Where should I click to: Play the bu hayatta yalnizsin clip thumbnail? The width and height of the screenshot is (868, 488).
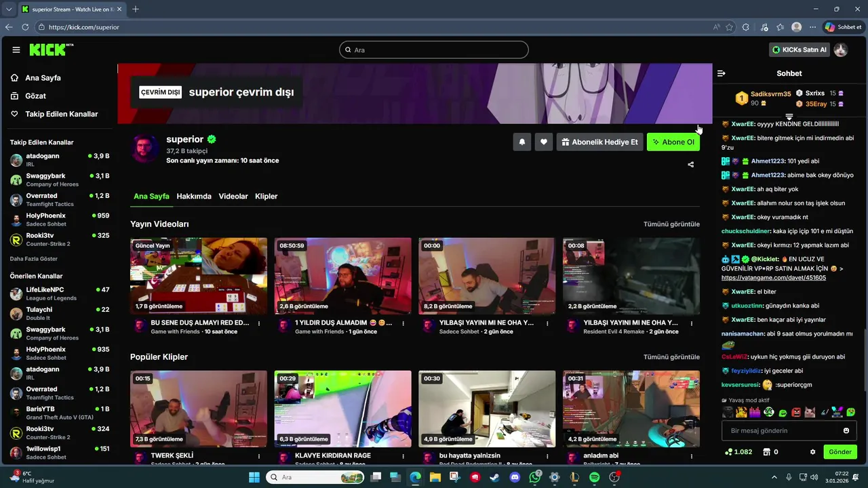pyautogui.click(x=487, y=409)
